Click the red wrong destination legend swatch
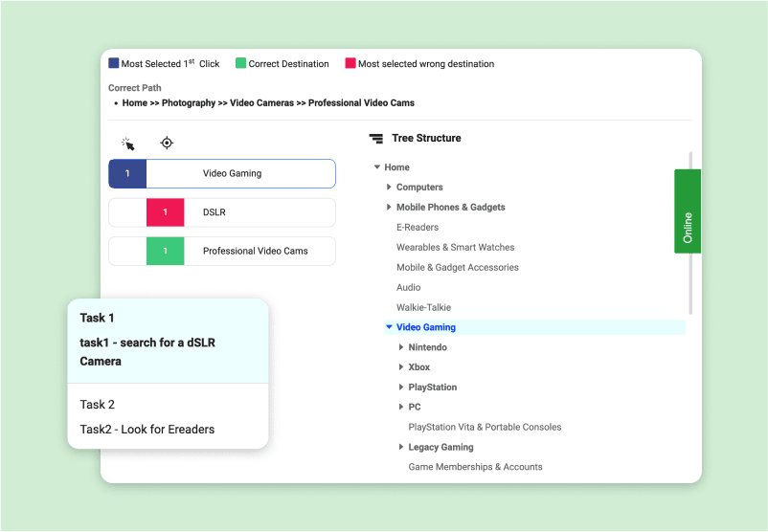 350,64
